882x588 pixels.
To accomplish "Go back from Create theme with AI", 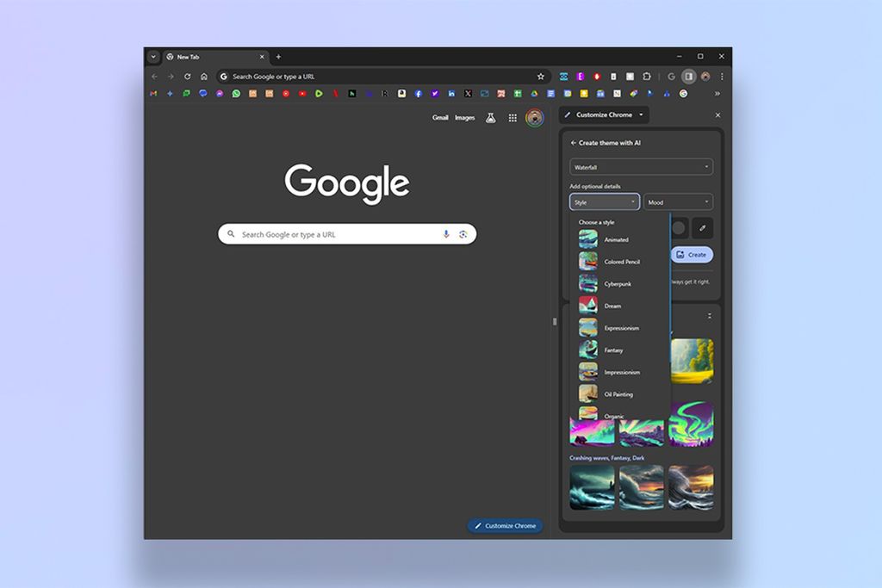I will coord(572,143).
